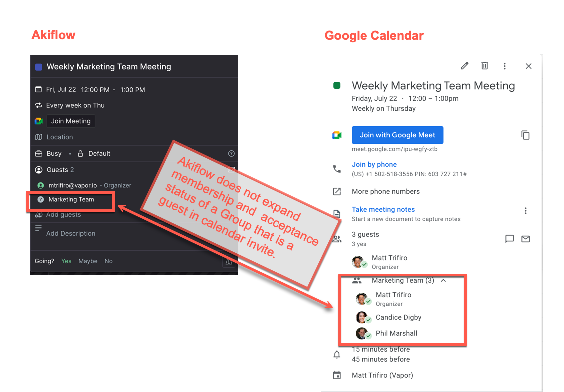Click Add Description in Akiflow
Viewport: 564px width, 392px height.
pyautogui.click(x=71, y=233)
